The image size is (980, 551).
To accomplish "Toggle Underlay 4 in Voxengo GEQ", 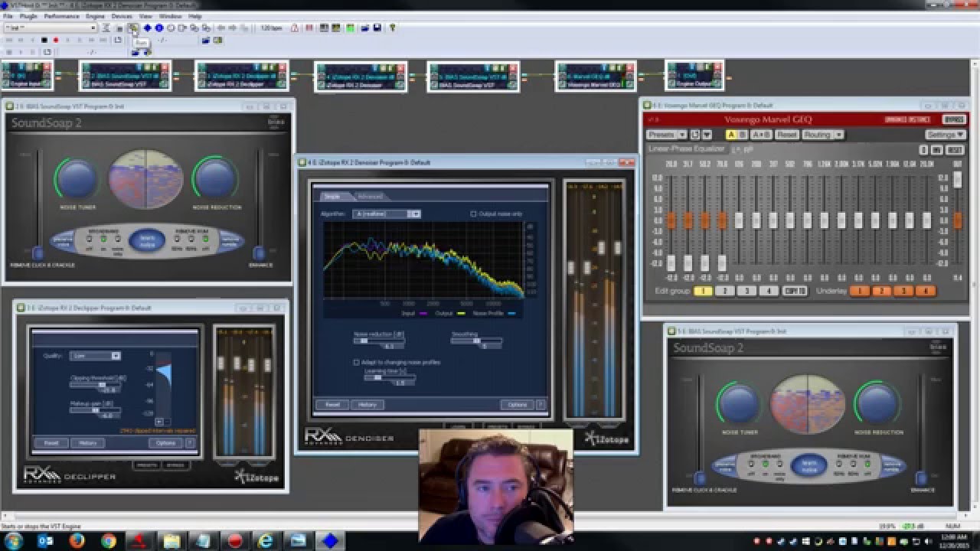I will (926, 291).
